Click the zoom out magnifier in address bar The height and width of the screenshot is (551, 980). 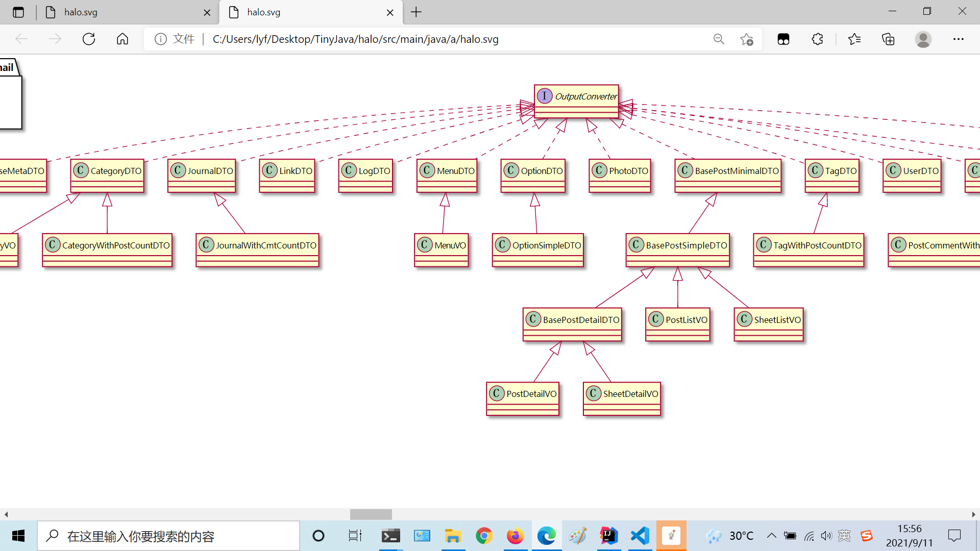[x=719, y=39]
